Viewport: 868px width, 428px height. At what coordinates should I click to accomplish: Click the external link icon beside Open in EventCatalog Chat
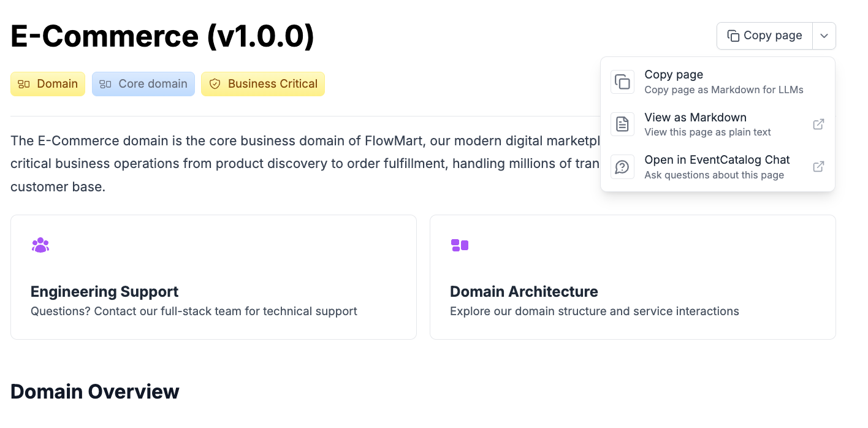pyautogui.click(x=818, y=166)
